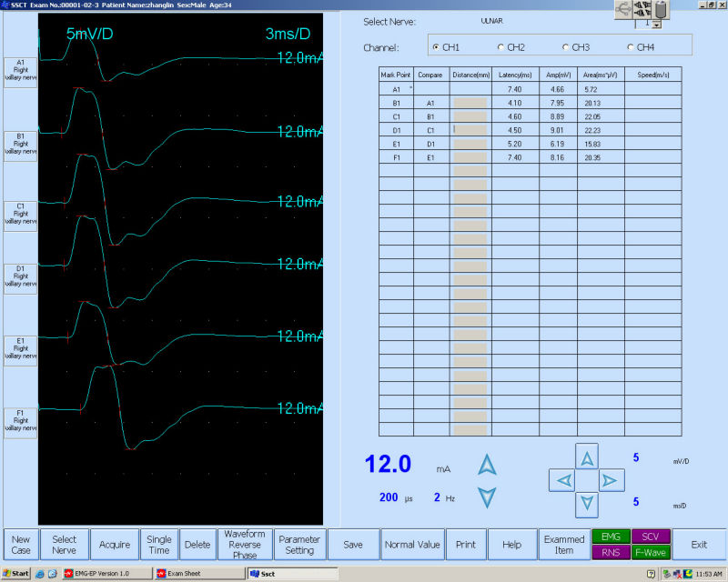The height and width of the screenshot is (582, 728).
Task: Click the distance field in row B1
Action: point(470,103)
